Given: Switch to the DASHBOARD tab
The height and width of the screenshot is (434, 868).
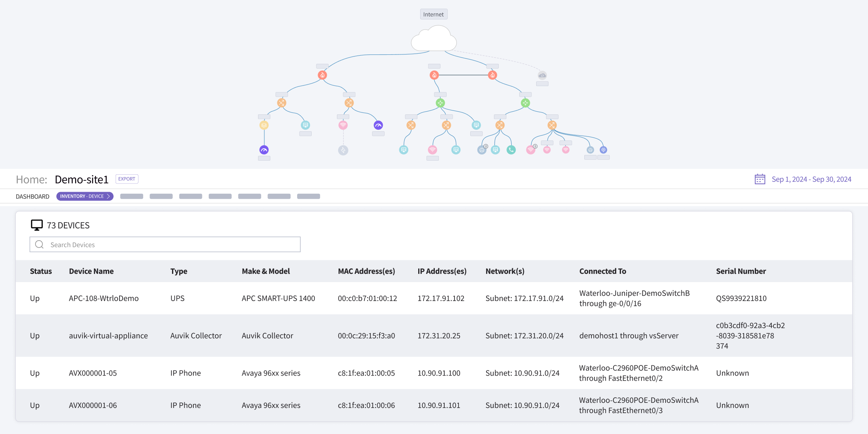Looking at the screenshot, I should pyautogui.click(x=32, y=196).
